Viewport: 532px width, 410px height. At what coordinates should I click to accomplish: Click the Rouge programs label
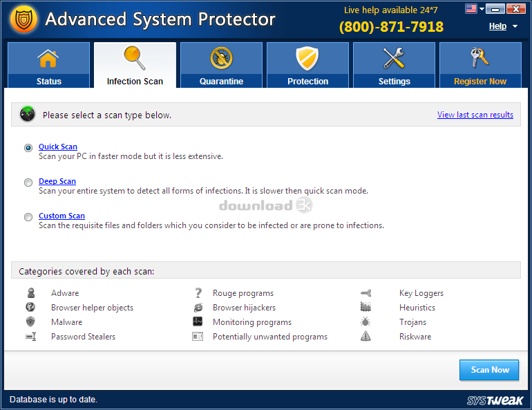(x=243, y=293)
